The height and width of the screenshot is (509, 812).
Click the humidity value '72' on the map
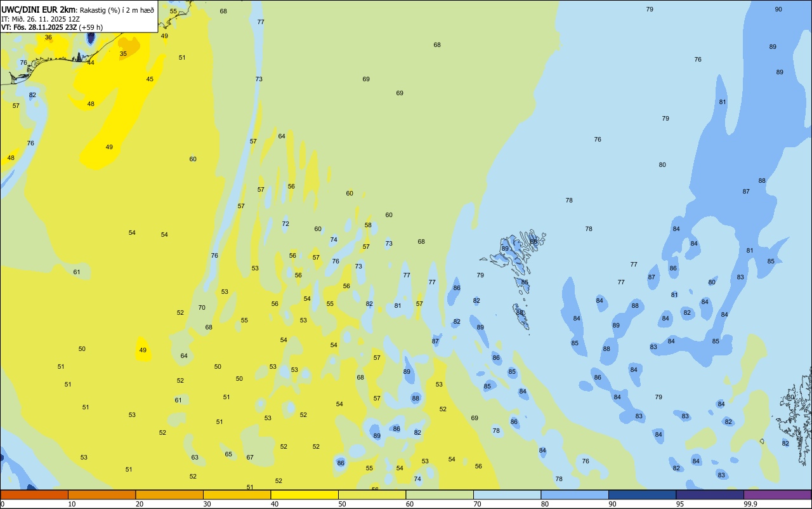(x=285, y=224)
